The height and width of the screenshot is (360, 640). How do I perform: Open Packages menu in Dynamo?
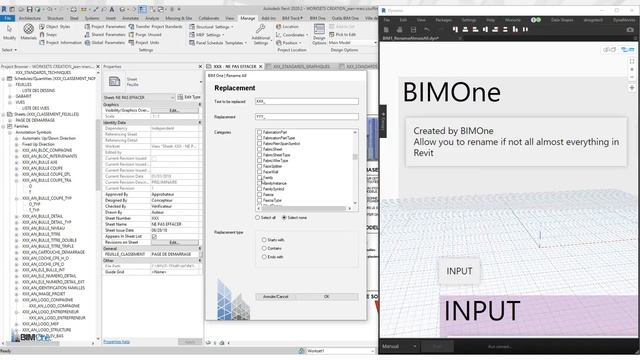point(443,20)
